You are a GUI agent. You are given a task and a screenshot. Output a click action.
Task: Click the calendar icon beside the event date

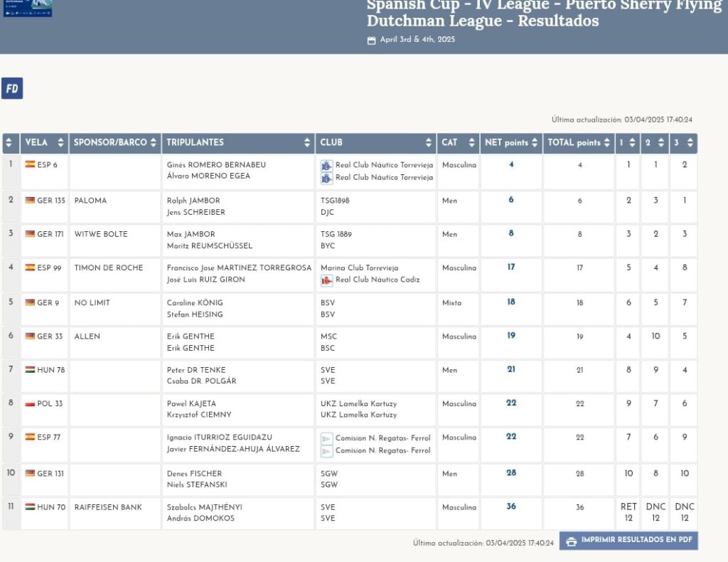[371, 41]
